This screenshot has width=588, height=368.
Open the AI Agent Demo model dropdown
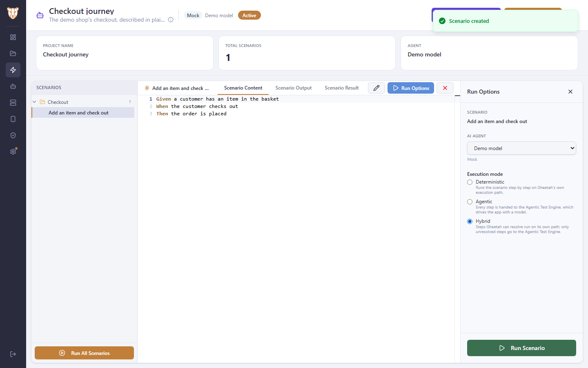pyautogui.click(x=521, y=148)
